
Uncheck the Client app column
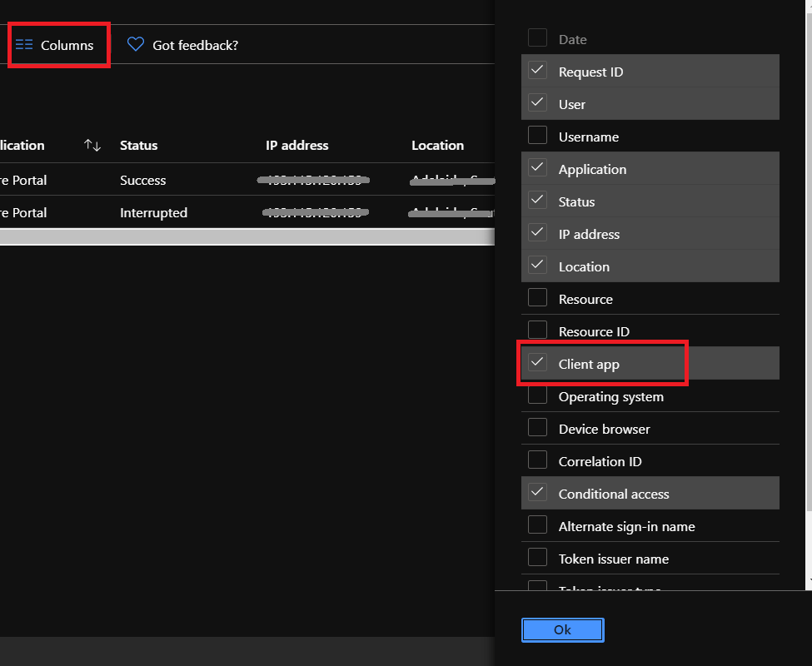pos(538,363)
